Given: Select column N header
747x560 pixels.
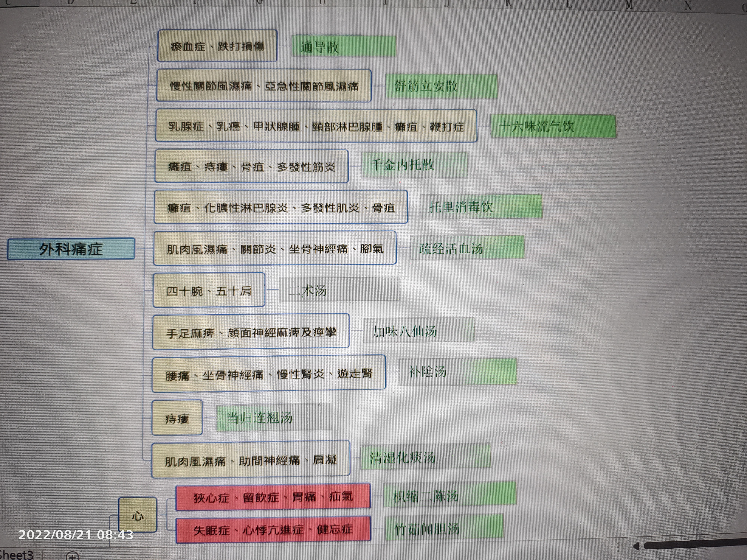Looking at the screenshot, I should tap(688, 6).
